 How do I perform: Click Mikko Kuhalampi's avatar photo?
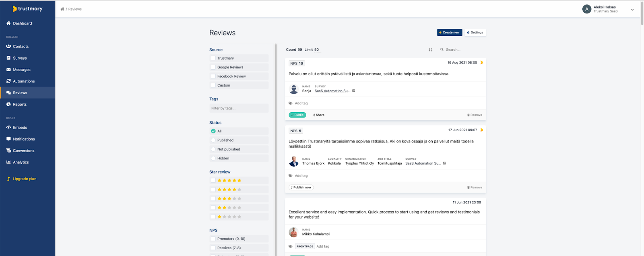[x=293, y=232]
